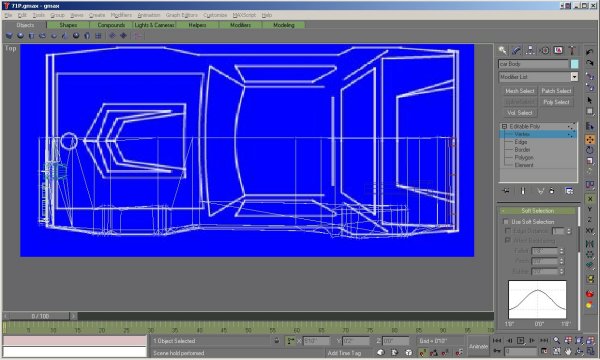Click the Zoom magnifier viewport control

pos(557,340)
